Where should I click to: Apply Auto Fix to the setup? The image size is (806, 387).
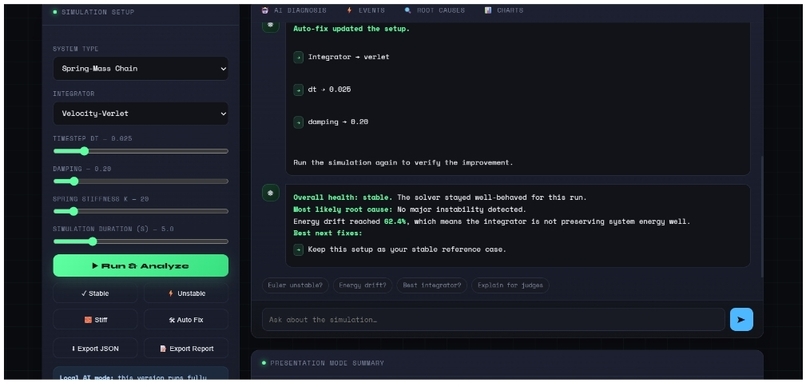point(186,320)
